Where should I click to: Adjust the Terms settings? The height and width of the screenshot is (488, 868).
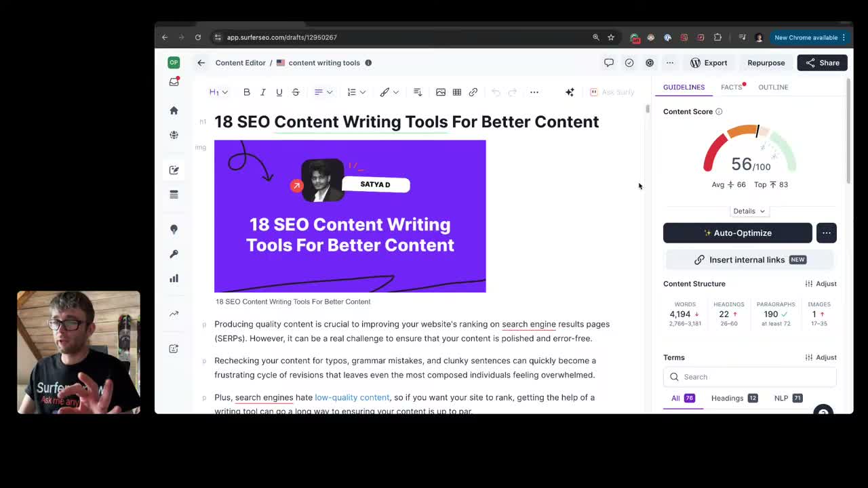(x=821, y=357)
